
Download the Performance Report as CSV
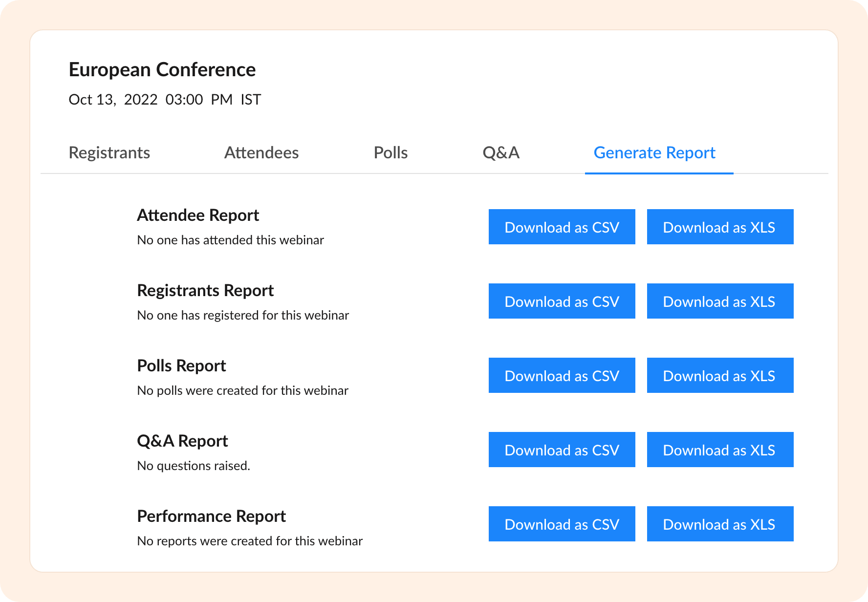click(x=562, y=524)
